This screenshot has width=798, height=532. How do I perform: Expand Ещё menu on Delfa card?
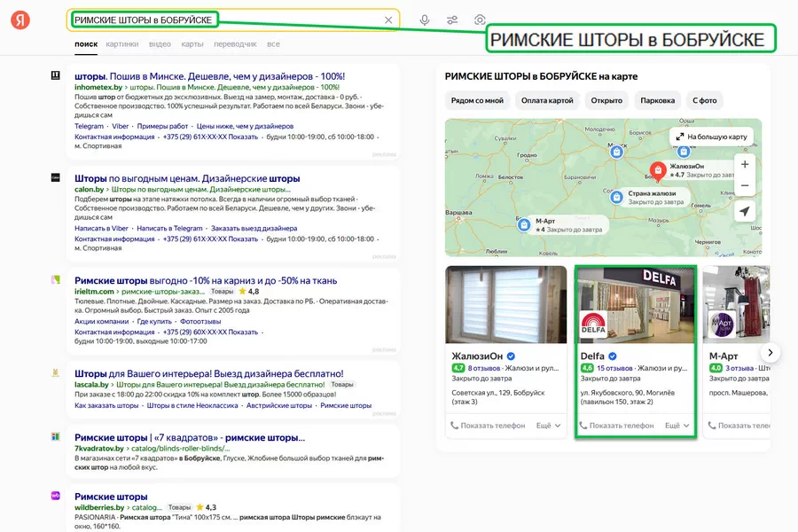[x=677, y=426]
